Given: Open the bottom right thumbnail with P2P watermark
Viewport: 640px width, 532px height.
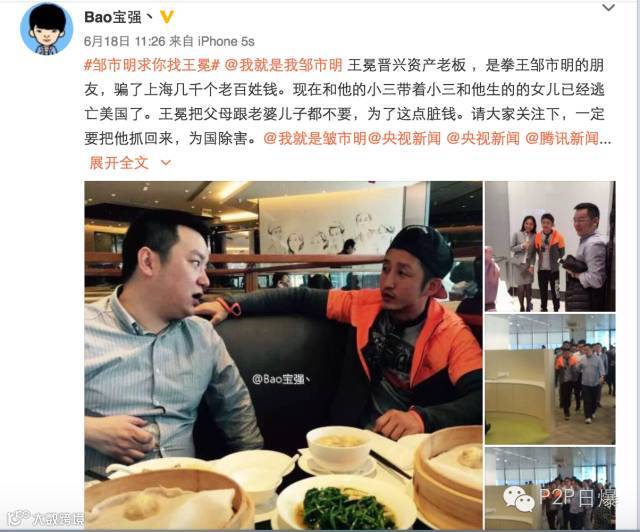Looking at the screenshot, I should (550, 488).
